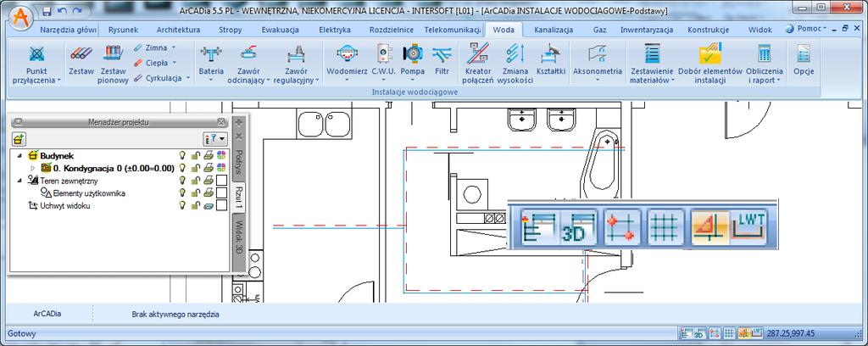
Task: Toggle the LWT lineweight icon in the status bar
Action: pyautogui.click(x=757, y=334)
